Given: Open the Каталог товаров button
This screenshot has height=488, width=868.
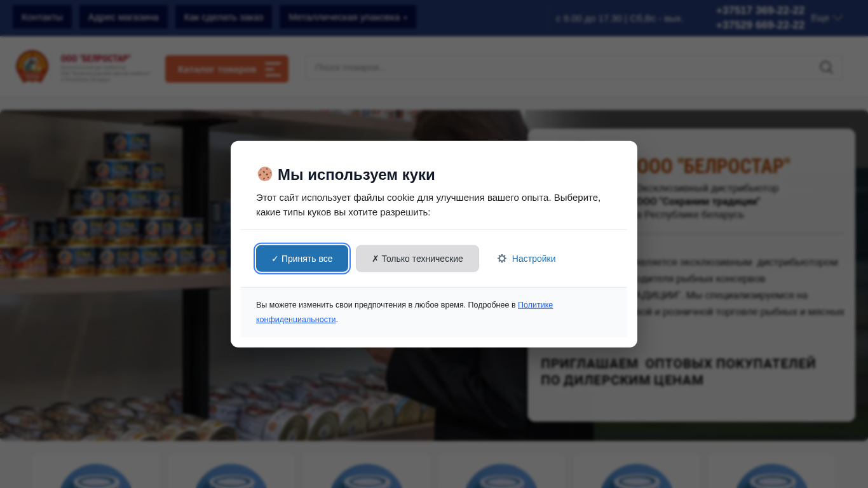Looking at the screenshot, I should point(227,69).
